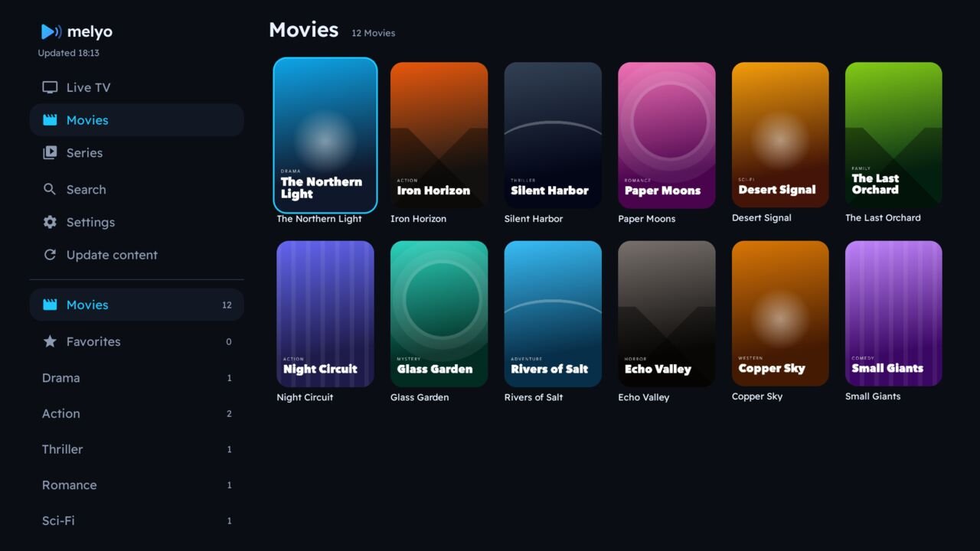Open The Last Orchard poster

click(x=893, y=135)
